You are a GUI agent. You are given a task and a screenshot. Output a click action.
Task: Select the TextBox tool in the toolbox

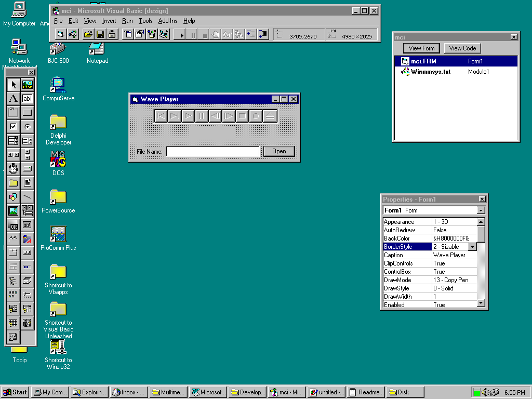[x=27, y=99]
